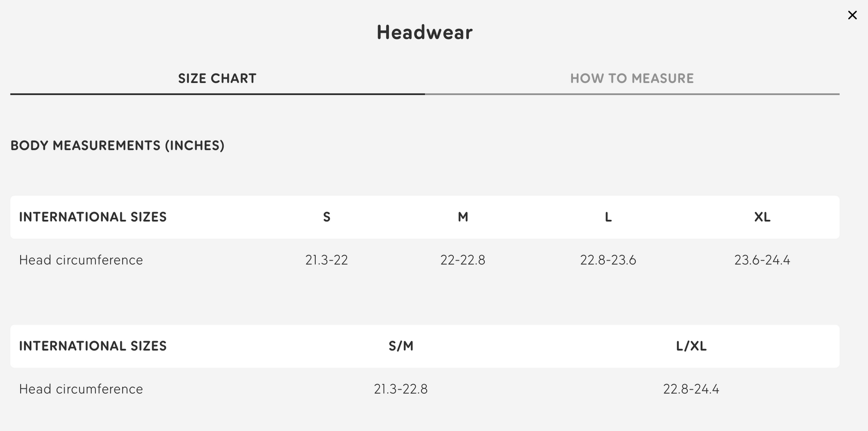
Task: Click International Sizes header of second table
Action: pos(93,346)
